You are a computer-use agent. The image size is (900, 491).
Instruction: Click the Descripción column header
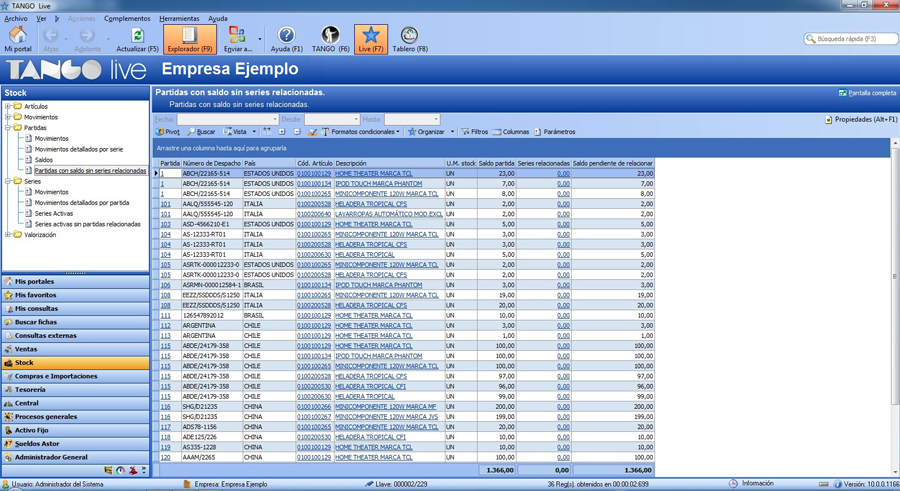[389, 163]
